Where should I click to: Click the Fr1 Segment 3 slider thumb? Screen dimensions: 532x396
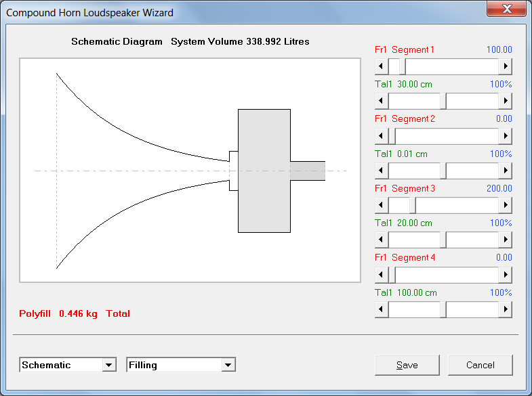click(x=413, y=205)
